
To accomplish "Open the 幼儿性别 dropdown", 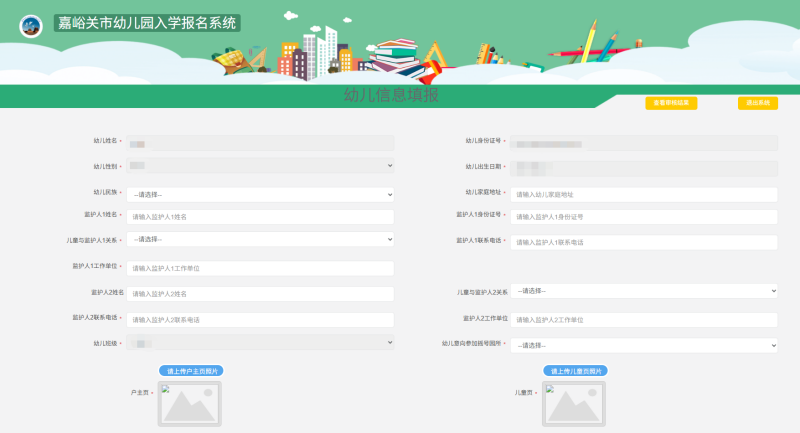I will (260, 165).
